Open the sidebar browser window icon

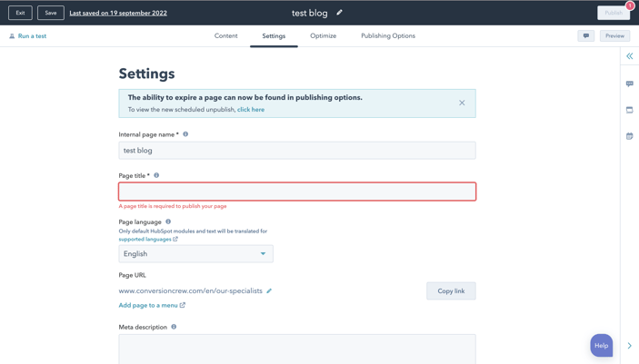point(630,110)
